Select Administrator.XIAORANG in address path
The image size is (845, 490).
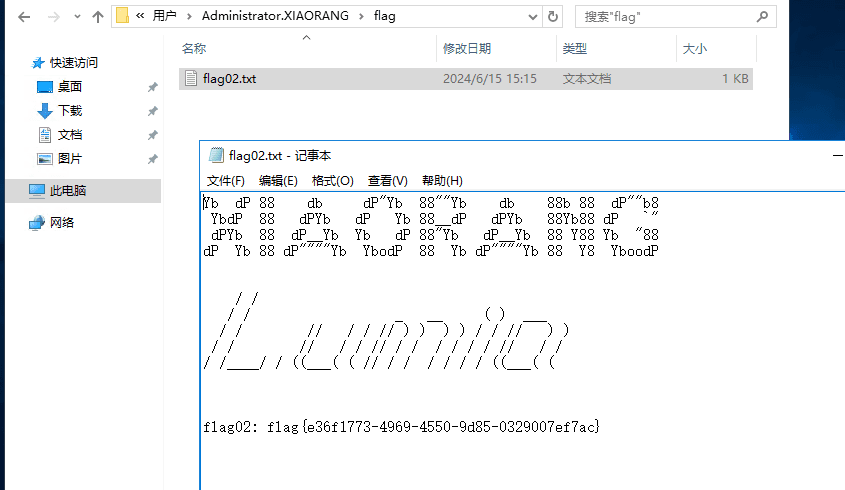click(x=275, y=16)
